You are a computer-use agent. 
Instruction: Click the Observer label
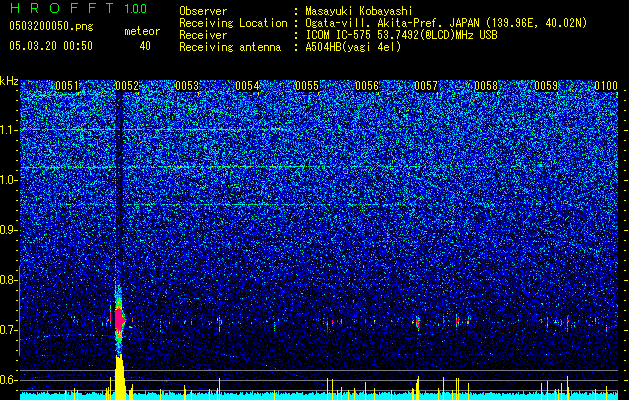point(203,11)
